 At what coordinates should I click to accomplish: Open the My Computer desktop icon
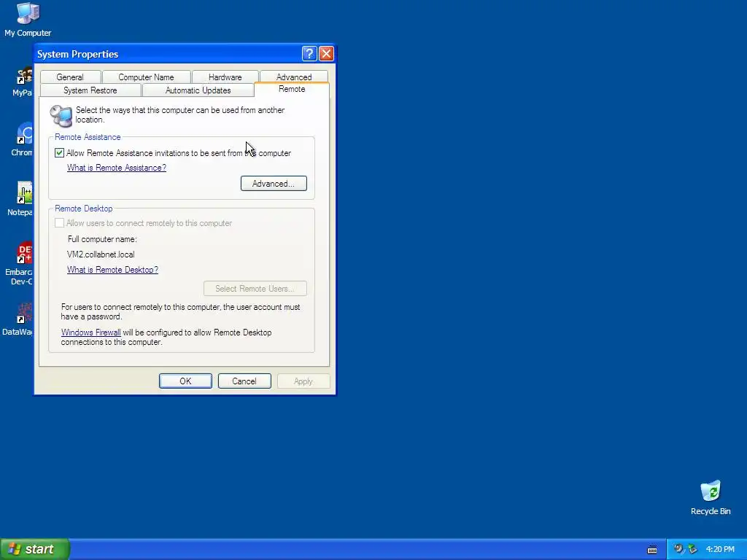[x=28, y=20]
